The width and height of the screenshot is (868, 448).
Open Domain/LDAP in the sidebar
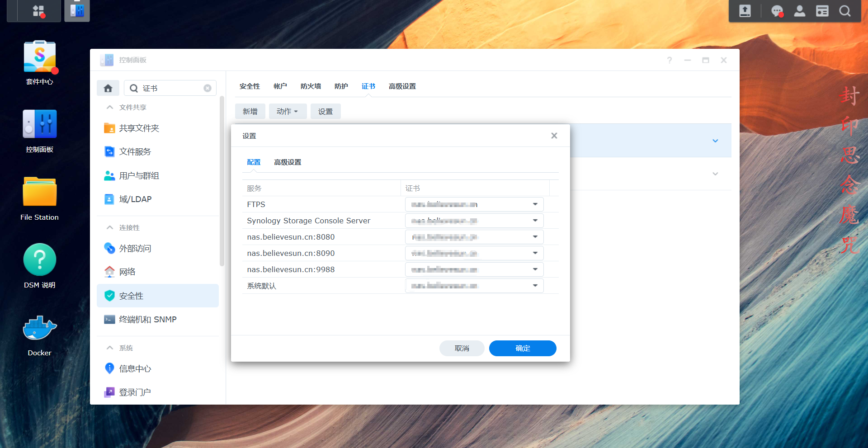(x=158, y=199)
